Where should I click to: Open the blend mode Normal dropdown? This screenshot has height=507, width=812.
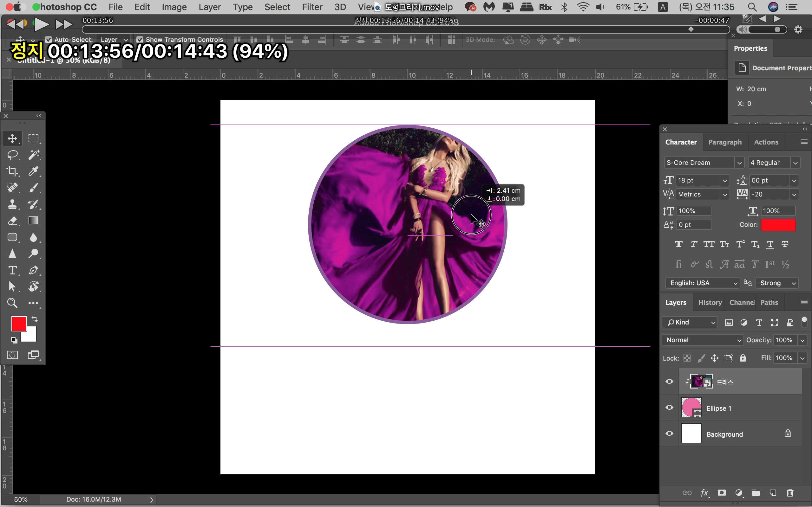point(702,340)
